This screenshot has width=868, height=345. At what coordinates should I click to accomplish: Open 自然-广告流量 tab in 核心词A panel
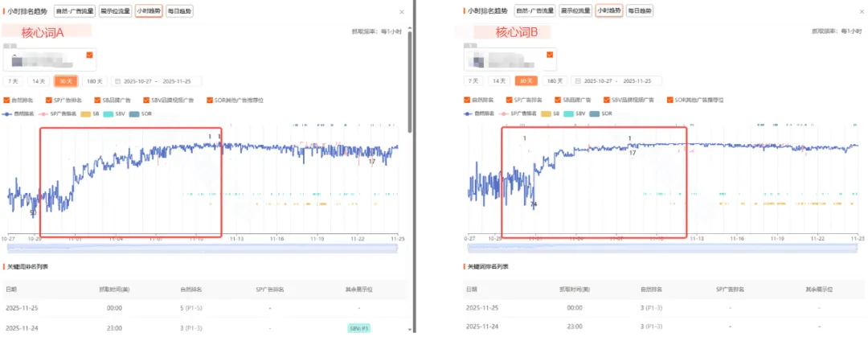(75, 11)
